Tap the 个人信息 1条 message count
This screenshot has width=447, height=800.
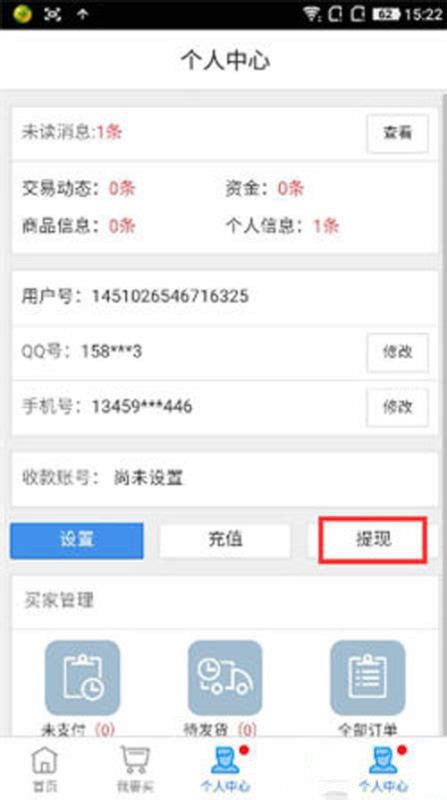coord(282,226)
